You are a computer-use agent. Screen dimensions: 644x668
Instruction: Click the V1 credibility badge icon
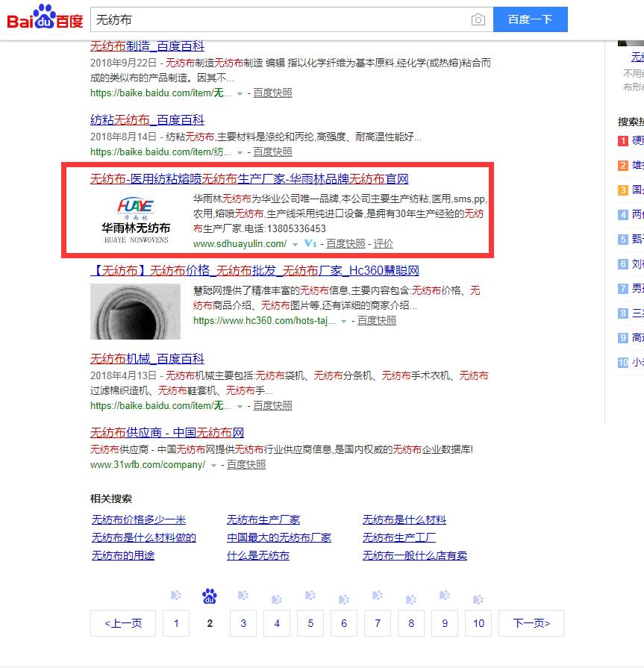click(310, 244)
